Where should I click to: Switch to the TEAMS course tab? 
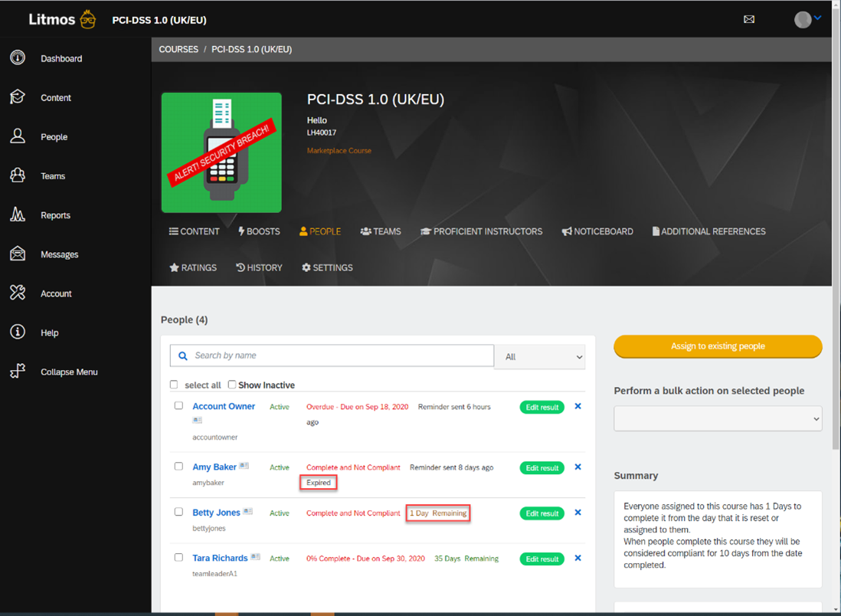coord(381,231)
